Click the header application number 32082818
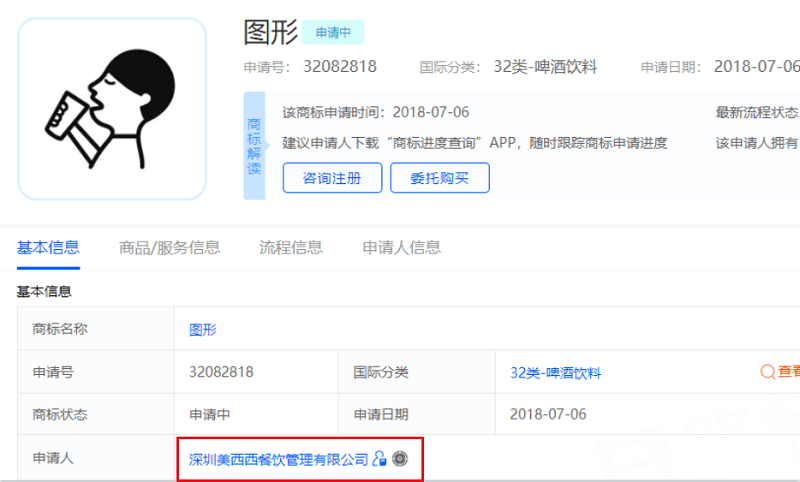This screenshot has width=800, height=482. click(x=340, y=67)
